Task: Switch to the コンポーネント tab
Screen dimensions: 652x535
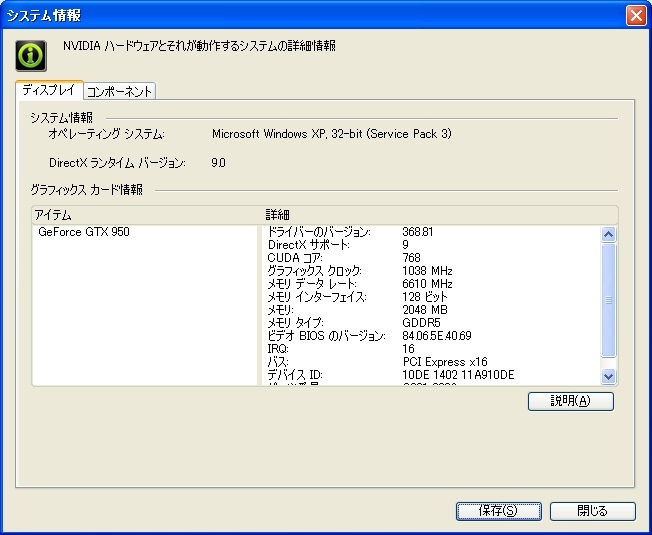Action: [x=119, y=91]
